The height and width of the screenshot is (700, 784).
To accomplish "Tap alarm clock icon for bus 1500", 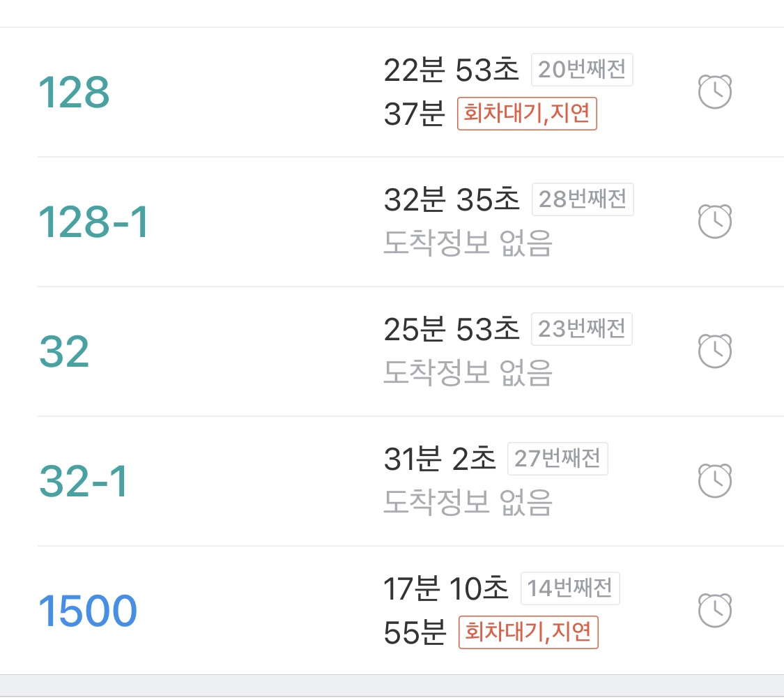I will coord(714,611).
